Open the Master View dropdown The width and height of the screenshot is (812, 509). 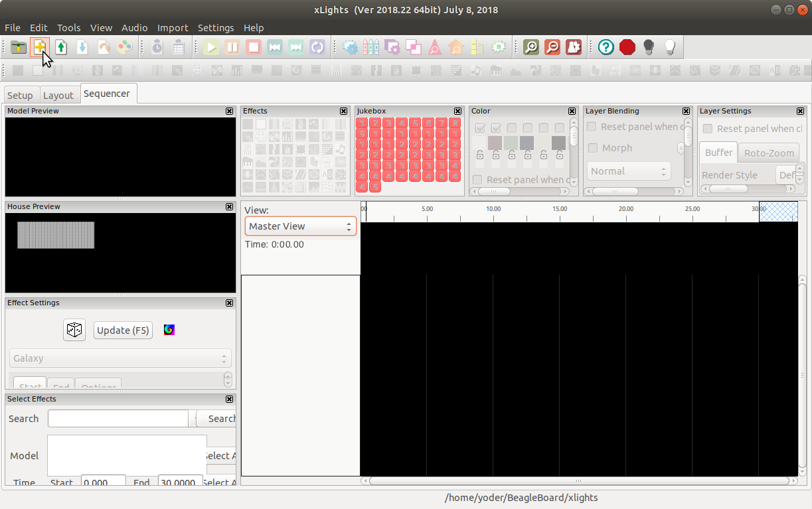(300, 226)
